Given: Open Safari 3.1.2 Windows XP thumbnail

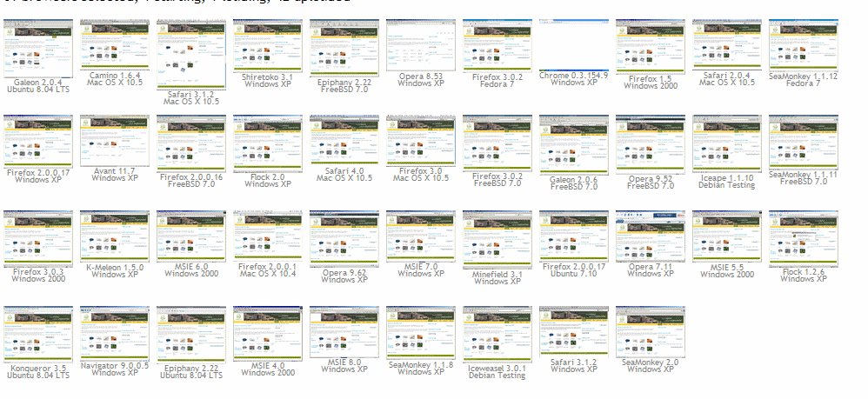Looking at the screenshot, I should tap(573, 331).
